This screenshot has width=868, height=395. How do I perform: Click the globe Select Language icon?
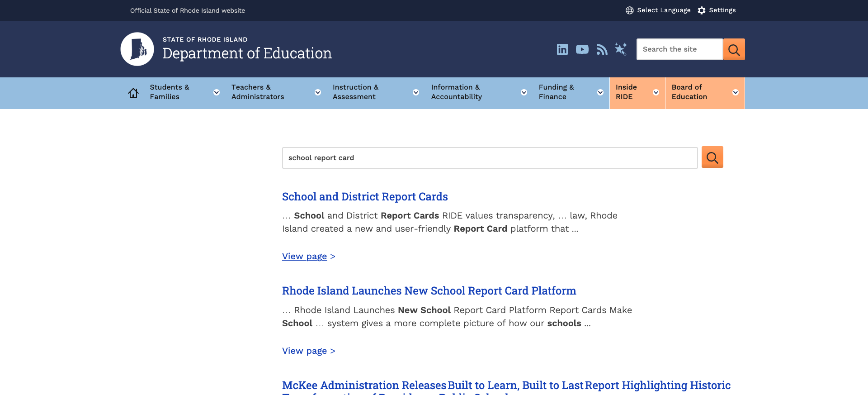pos(629,10)
